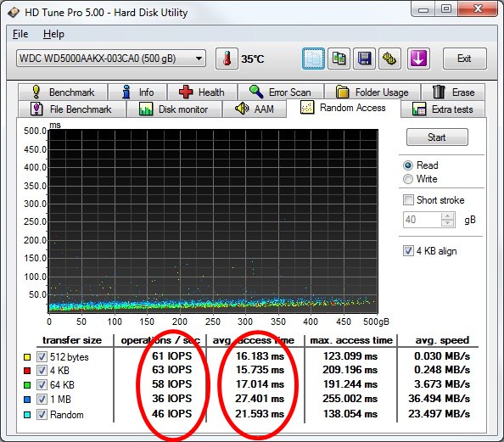This screenshot has width=504, height=442.
Task: Open the File menu
Action: (x=20, y=34)
